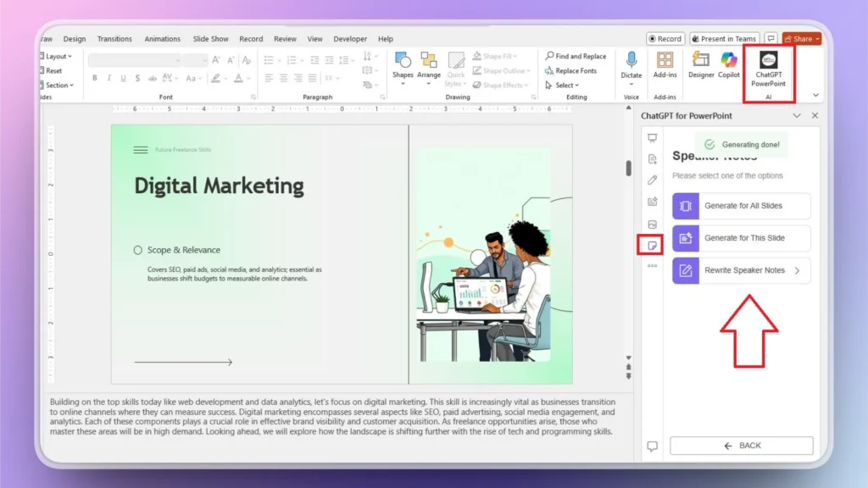
Task: Click the Generate for All Slides button
Action: (x=741, y=206)
